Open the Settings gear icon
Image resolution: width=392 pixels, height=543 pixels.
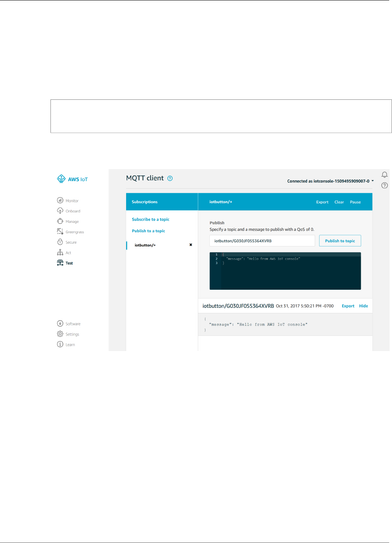[60, 334]
